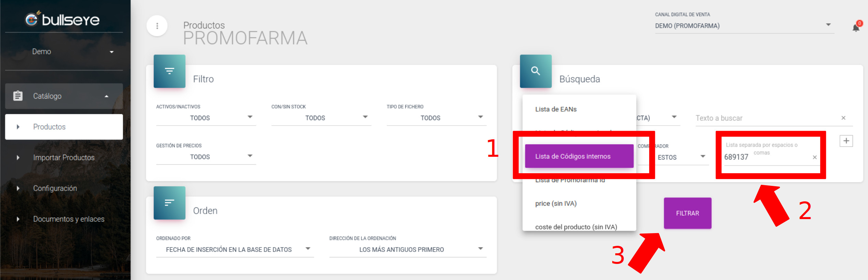
Task: Open the three-dot options menu
Action: pyautogui.click(x=157, y=26)
